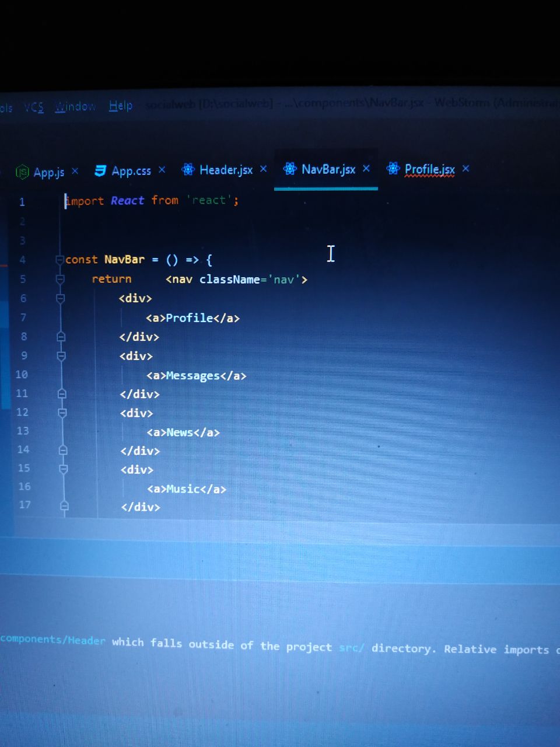Click the React icon on Header.jsx tab
This screenshot has height=747, width=560.
pos(188,170)
